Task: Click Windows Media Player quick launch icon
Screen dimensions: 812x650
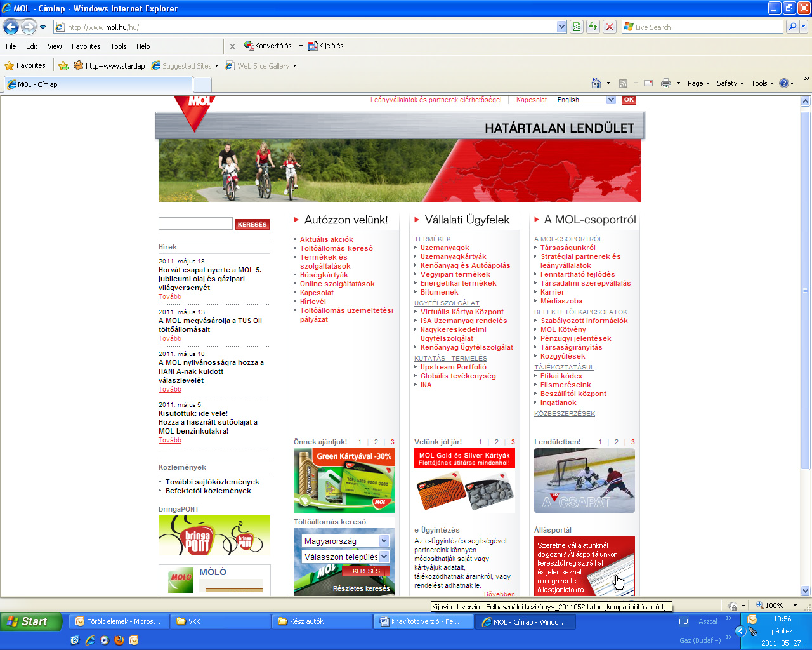Action: 104,640
